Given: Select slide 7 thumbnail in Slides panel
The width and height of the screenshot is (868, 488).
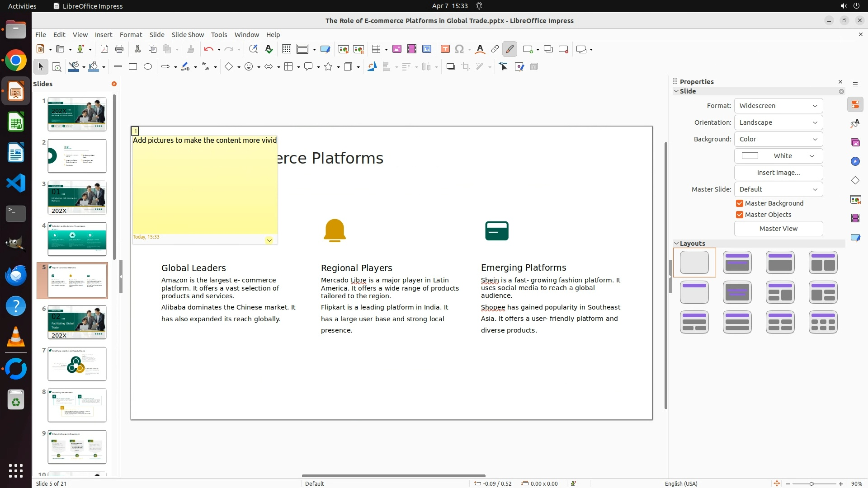Looking at the screenshot, I should (77, 364).
